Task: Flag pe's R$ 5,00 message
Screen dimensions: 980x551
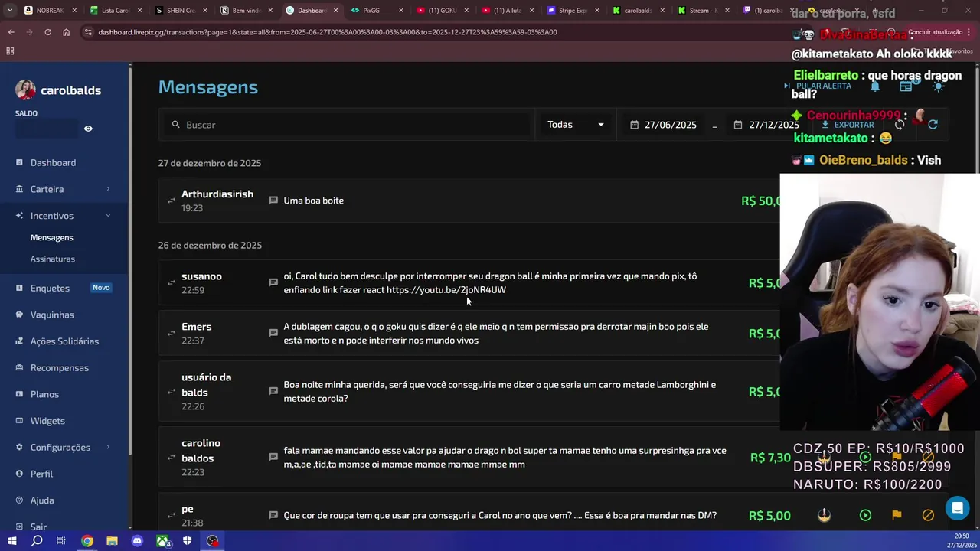Action: tap(897, 516)
